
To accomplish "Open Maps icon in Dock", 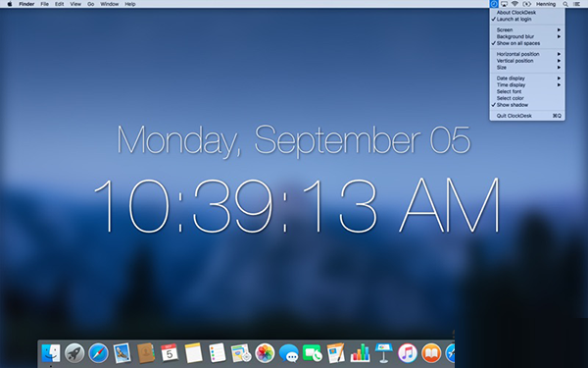I will pyautogui.click(x=241, y=353).
